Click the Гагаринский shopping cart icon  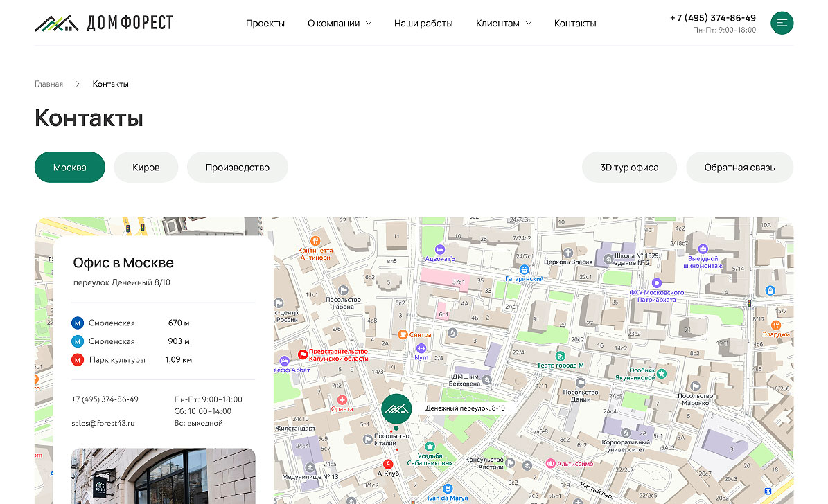(525, 269)
